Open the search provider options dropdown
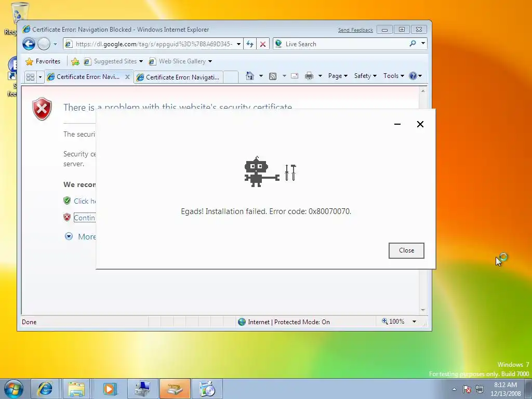This screenshot has width=532, height=399. tap(423, 44)
